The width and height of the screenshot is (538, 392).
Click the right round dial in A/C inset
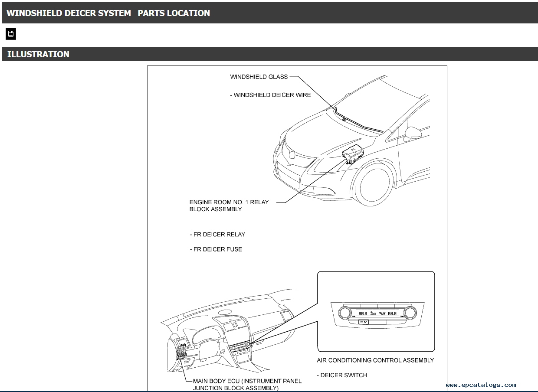pyautogui.click(x=410, y=312)
